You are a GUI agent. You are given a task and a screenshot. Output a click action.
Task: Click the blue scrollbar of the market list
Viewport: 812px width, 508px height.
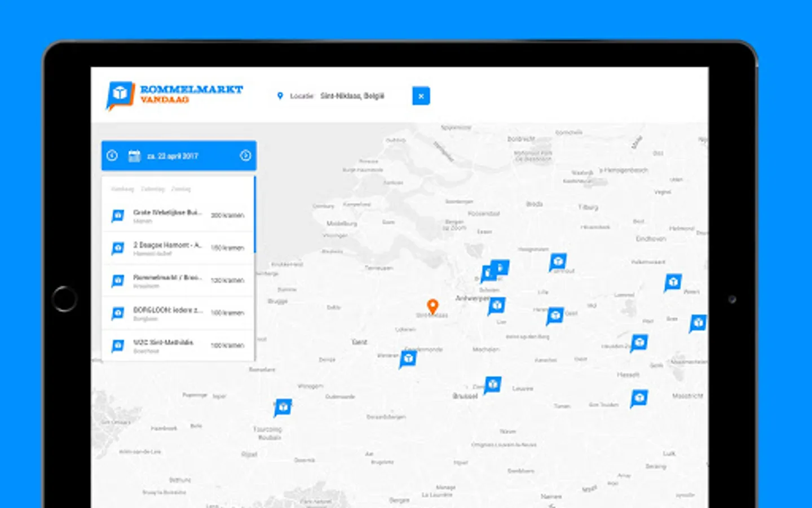pos(255,214)
